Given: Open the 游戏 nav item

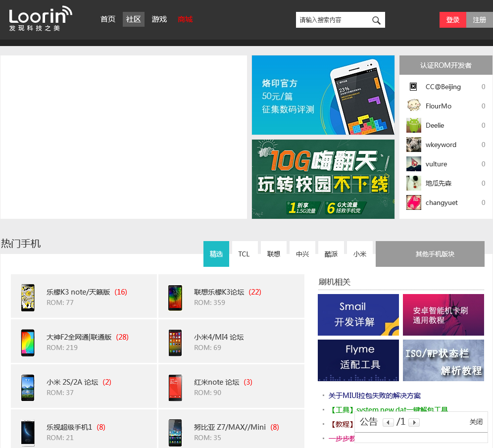Looking at the screenshot, I should [159, 19].
